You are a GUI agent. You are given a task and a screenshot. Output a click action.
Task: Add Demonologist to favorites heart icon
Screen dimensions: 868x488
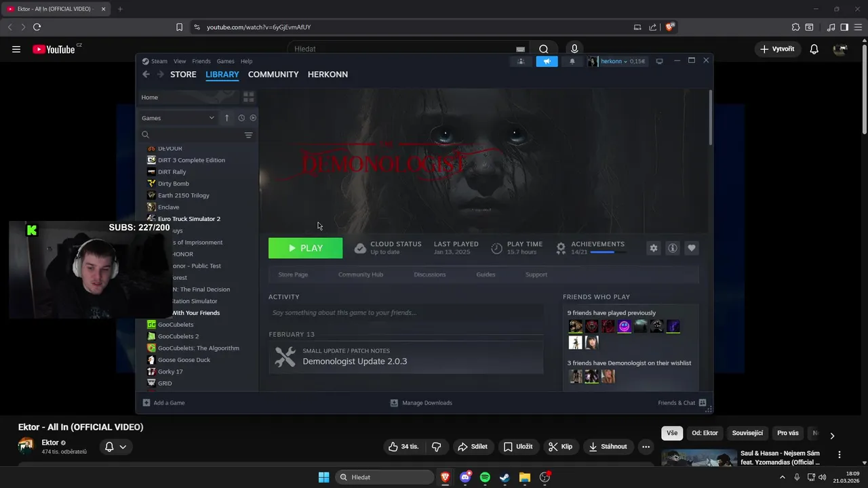692,248
